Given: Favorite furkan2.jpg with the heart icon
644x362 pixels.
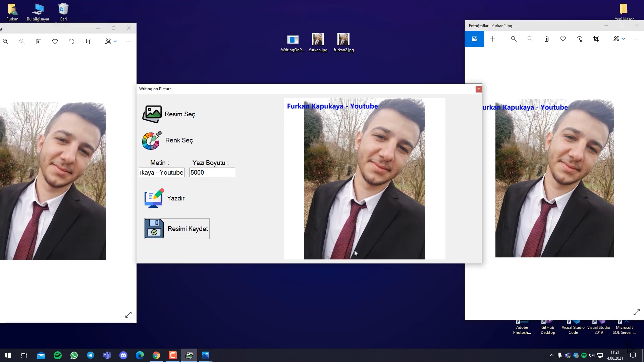Looking at the screenshot, I should pyautogui.click(x=563, y=39).
